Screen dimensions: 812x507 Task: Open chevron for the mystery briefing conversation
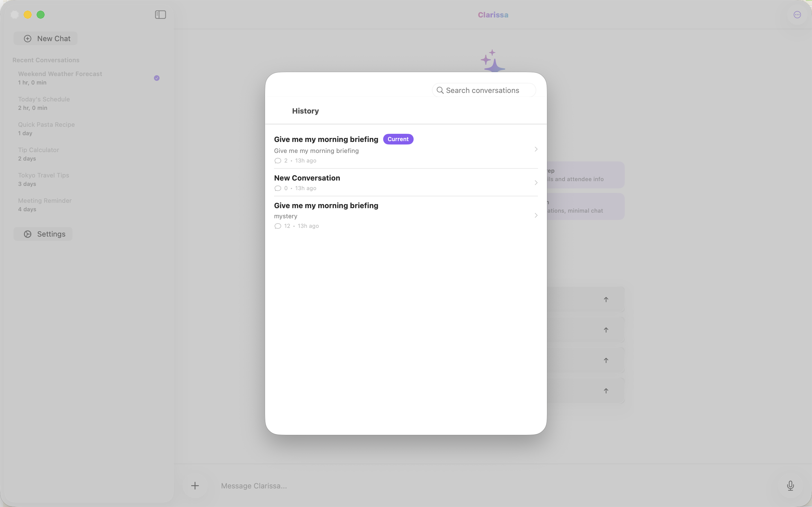coord(536,215)
